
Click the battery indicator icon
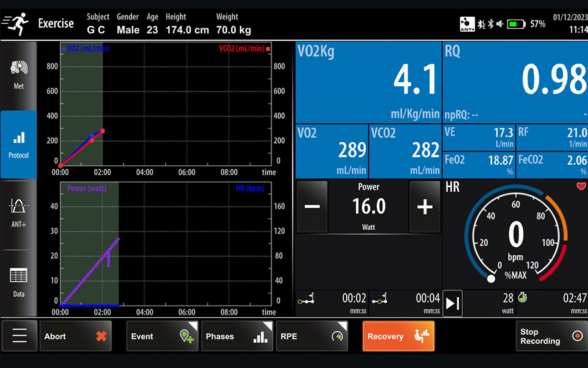coord(516,24)
